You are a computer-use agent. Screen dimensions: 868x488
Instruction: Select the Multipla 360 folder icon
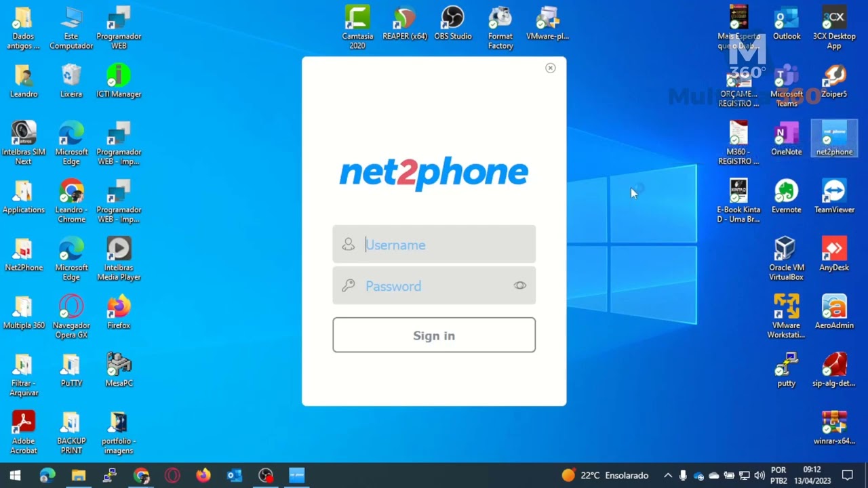coord(23,312)
